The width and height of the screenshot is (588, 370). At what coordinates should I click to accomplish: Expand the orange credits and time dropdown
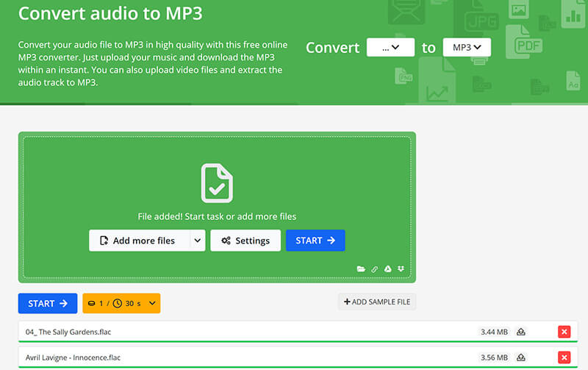(121, 303)
